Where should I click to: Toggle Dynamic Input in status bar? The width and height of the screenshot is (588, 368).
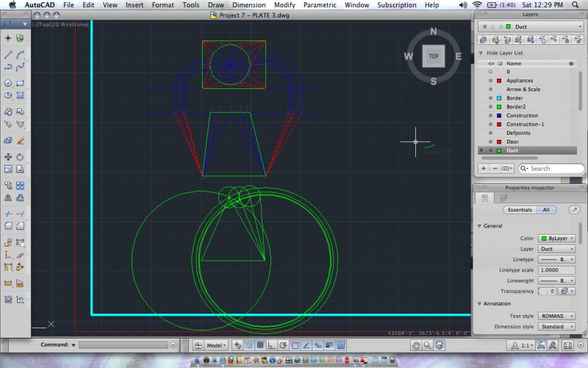pos(318,345)
